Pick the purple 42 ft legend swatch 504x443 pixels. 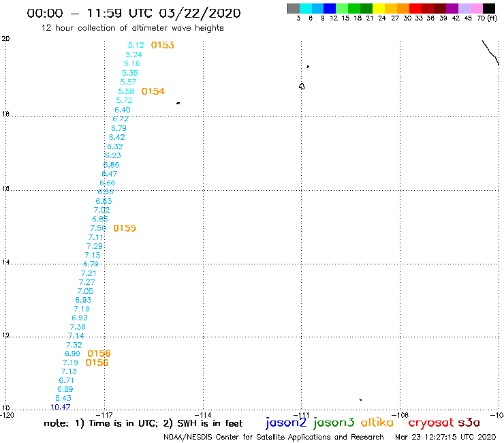tap(452, 8)
